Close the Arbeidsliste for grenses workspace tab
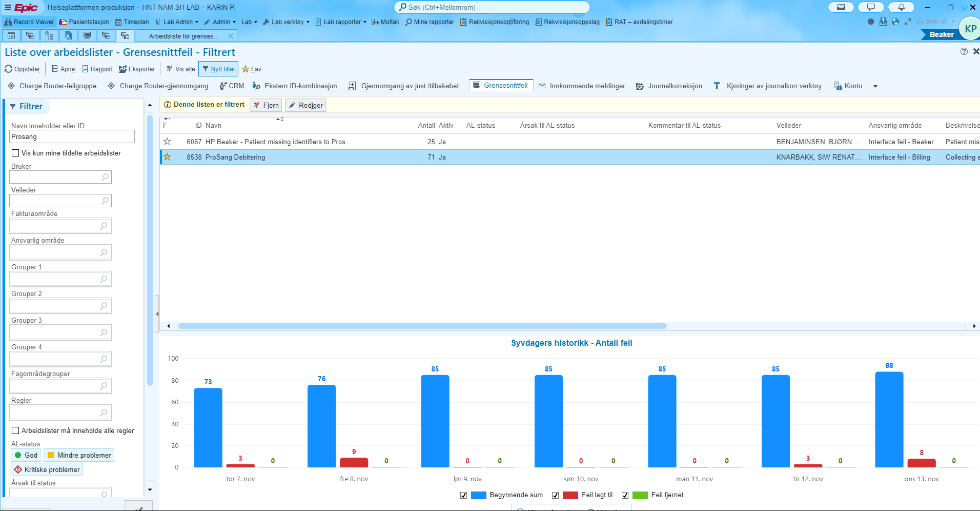 tap(231, 36)
